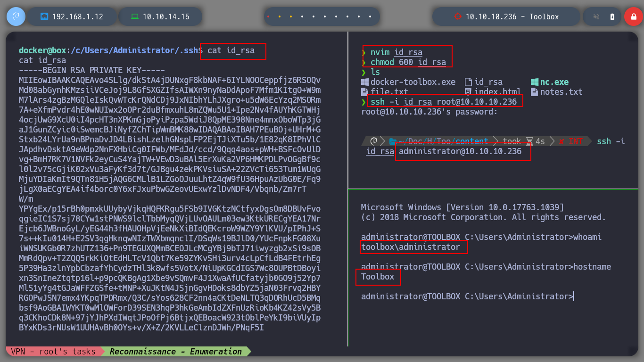The image size is (644, 362).
Task: Click the hostname command text
Action: pyautogui.click(x=592, y=267)
